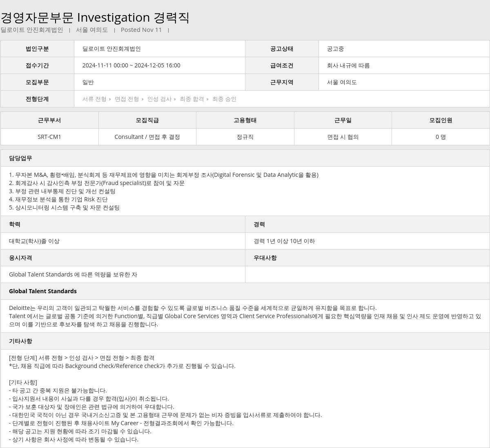Click the 0 명 headcount cell
The width and height of the screenshot is (490, 448).
click(441, 137)
